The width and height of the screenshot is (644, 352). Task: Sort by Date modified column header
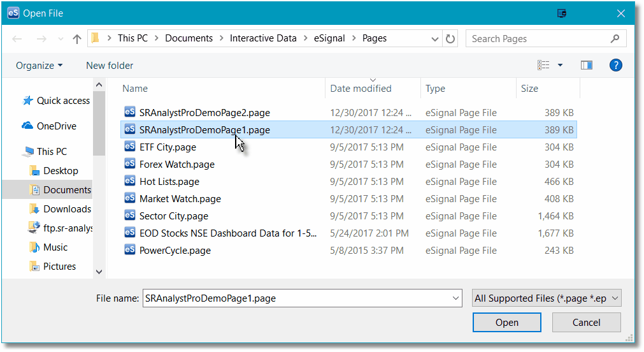click(361, 89)
